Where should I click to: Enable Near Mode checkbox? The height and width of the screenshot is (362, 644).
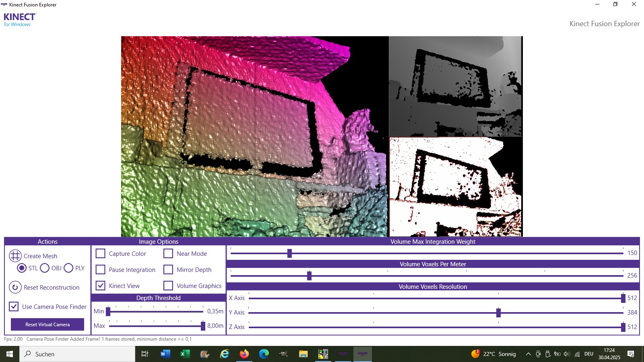[168, 253]
